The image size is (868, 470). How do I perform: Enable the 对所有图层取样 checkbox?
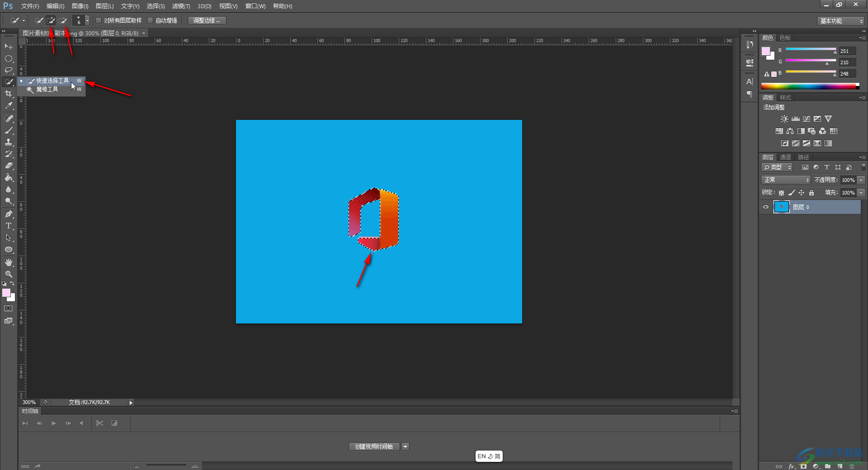(x=99, y=20)
